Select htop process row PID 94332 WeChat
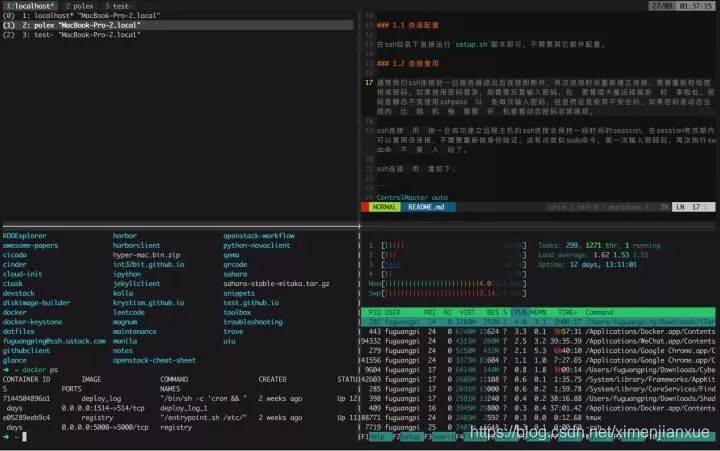The height and width of the screenshot is (451, 720). click(x=538, y=341)
